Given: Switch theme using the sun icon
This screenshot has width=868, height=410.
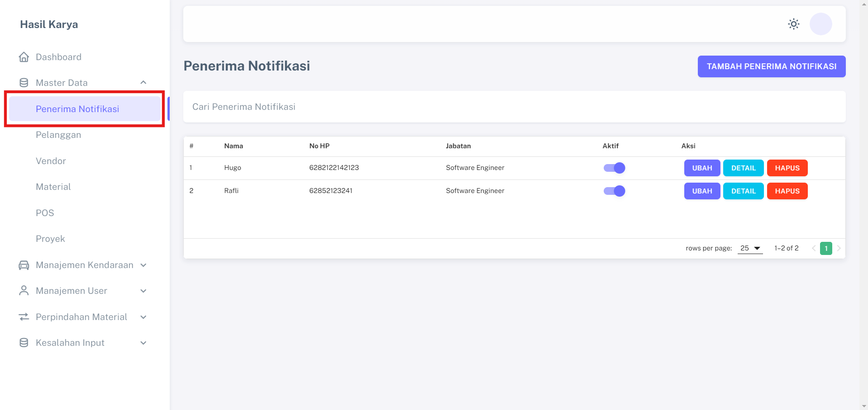Looking at the screenshot, I should coord(793,24).
